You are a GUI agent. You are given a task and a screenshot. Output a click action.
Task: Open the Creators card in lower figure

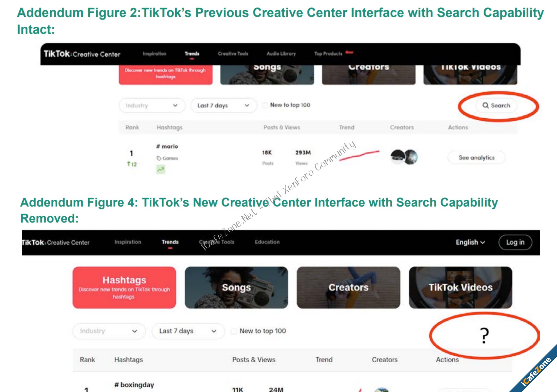point(348,288)
